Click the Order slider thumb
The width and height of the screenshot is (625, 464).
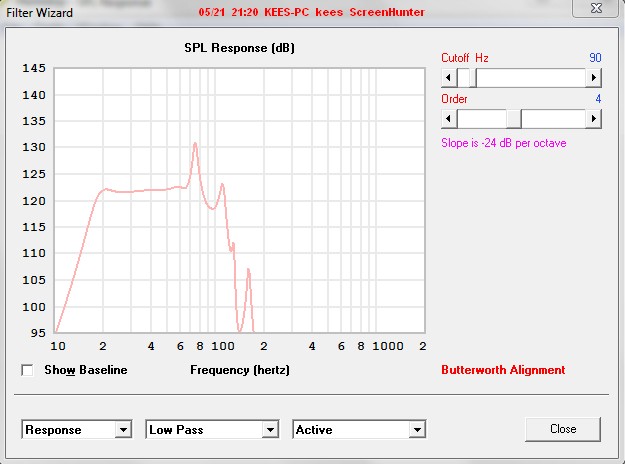[514, 118]
